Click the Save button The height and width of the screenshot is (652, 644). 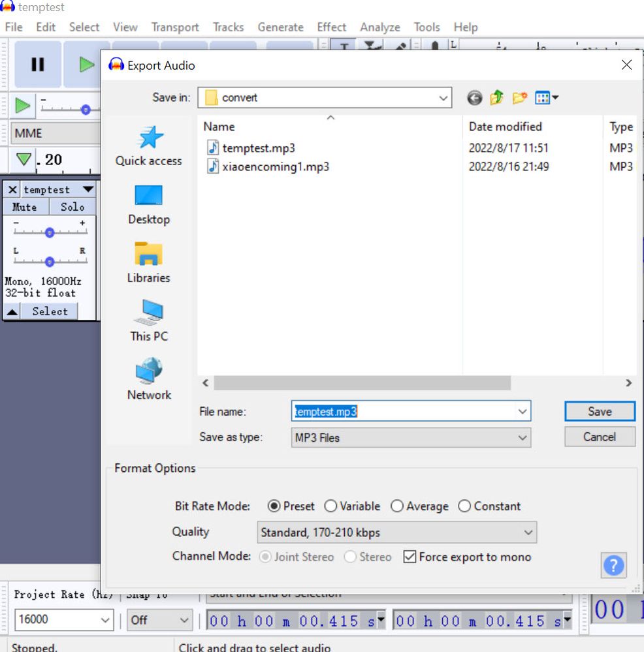[x=600, y=411]
